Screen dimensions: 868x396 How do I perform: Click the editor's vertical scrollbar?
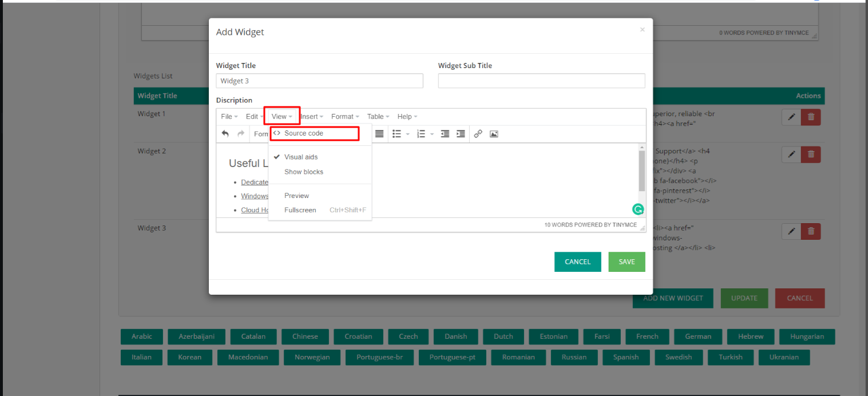click(642, 172)
